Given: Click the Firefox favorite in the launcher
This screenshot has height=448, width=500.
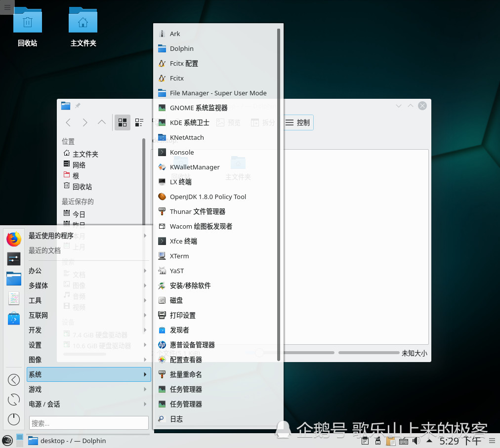Looking at the screenshot, I should click(14, 239).
